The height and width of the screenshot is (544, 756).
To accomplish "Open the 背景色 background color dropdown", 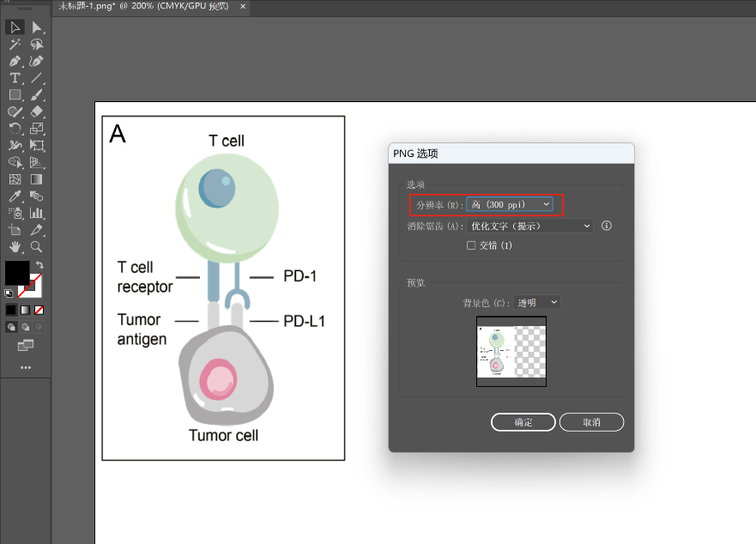I will click(x=536, y=302).
